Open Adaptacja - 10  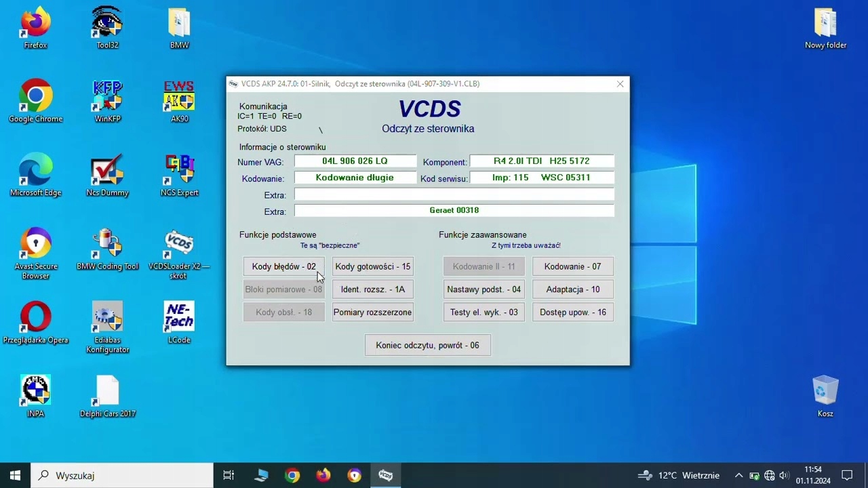(572, 289)
